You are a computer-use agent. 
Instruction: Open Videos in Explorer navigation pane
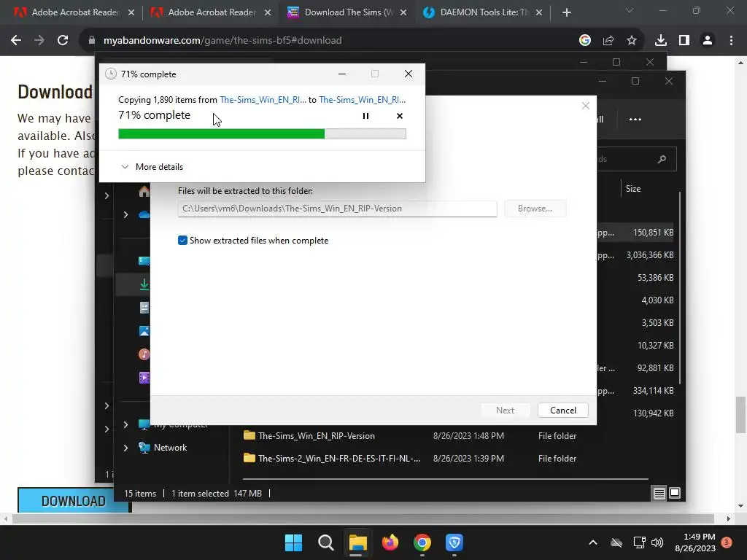coord(144,378)
